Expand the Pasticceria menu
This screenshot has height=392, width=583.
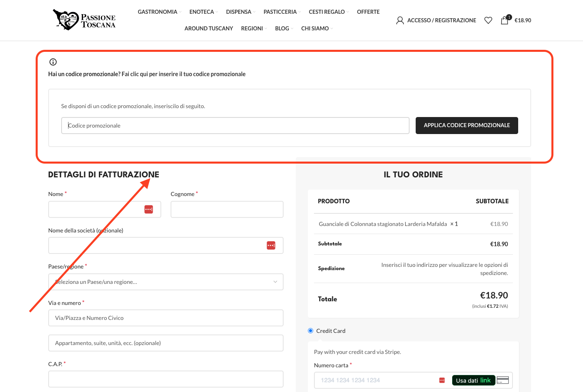click(x=282, y=12)
